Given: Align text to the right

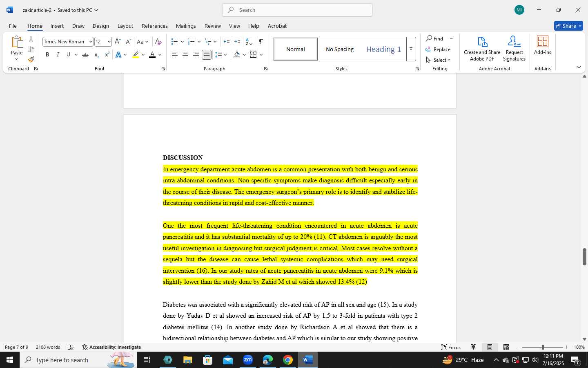Looking at the screenshot, I should [196, 55].
